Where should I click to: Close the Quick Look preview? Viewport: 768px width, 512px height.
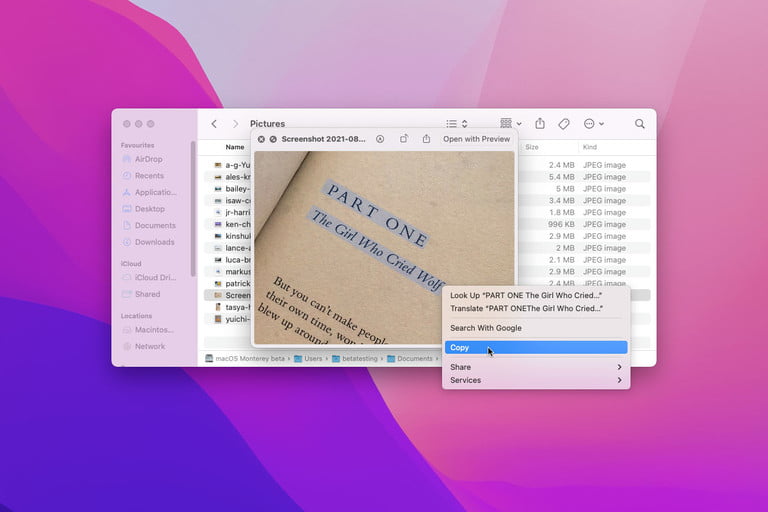coord(261,139)
